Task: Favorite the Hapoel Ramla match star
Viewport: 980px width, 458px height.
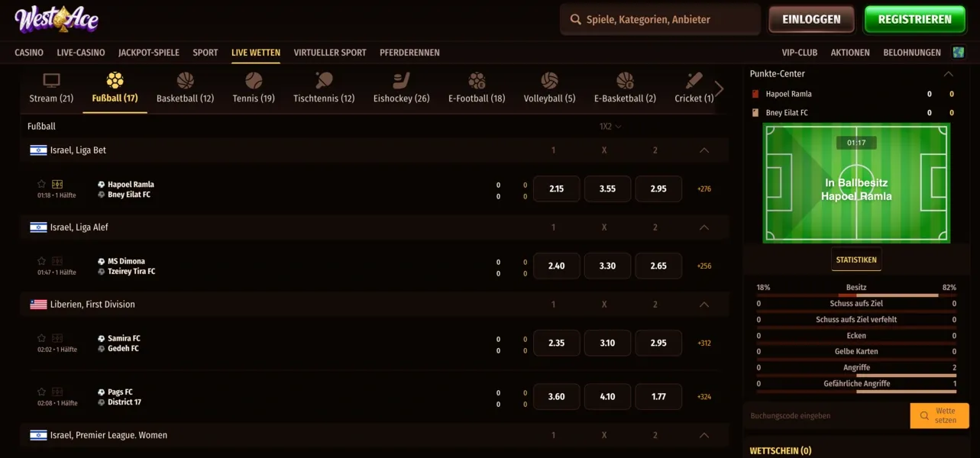Action: (42, 184)
